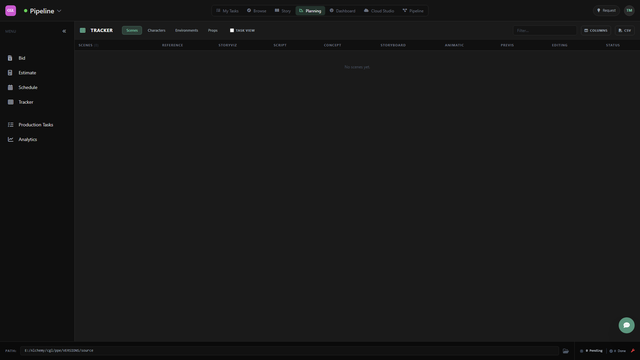Open Cloud Studio tab
Image resolution: width=640 pixels, height=360 pixels.
tap(379, 11)
